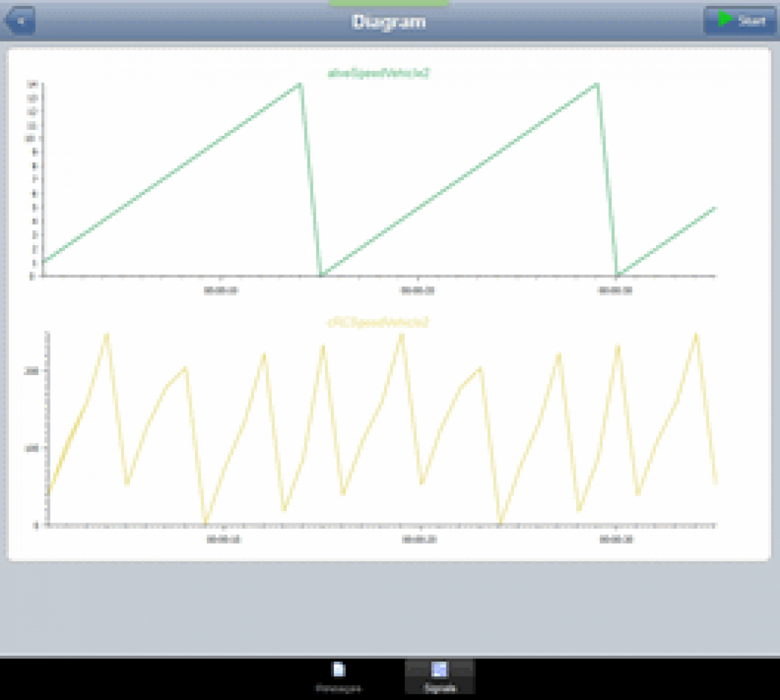Viewport: 780px width, 700px height.
Task: Click the 200 y-axis label on yellow chart
Action: click(x=31, y=370)
